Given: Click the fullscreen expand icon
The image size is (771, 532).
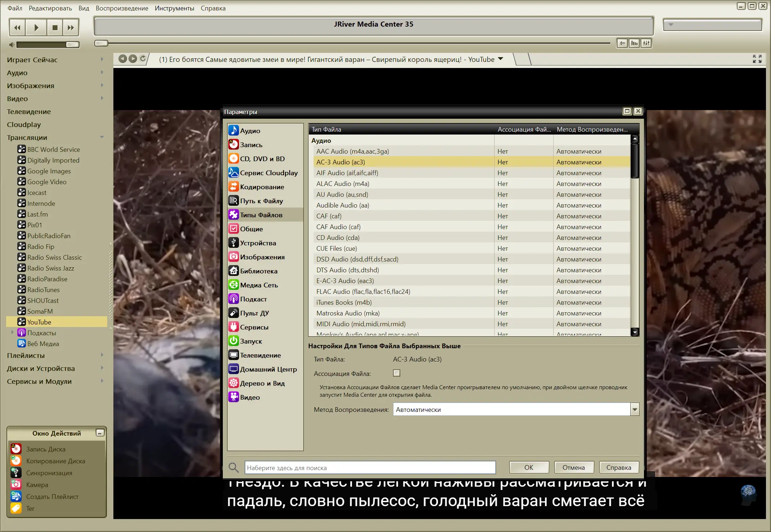Looking at the screenshot, I should 757,59.
